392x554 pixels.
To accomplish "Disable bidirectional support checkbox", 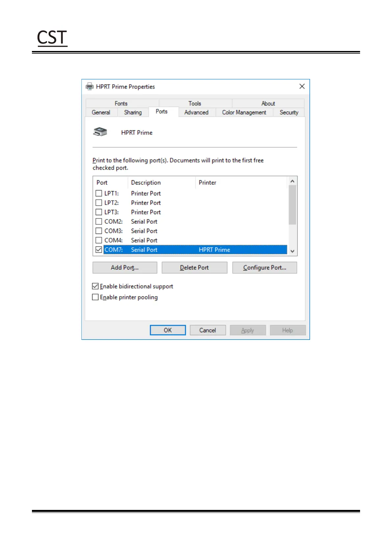I will pyautogui.click(x=95, y=286).
